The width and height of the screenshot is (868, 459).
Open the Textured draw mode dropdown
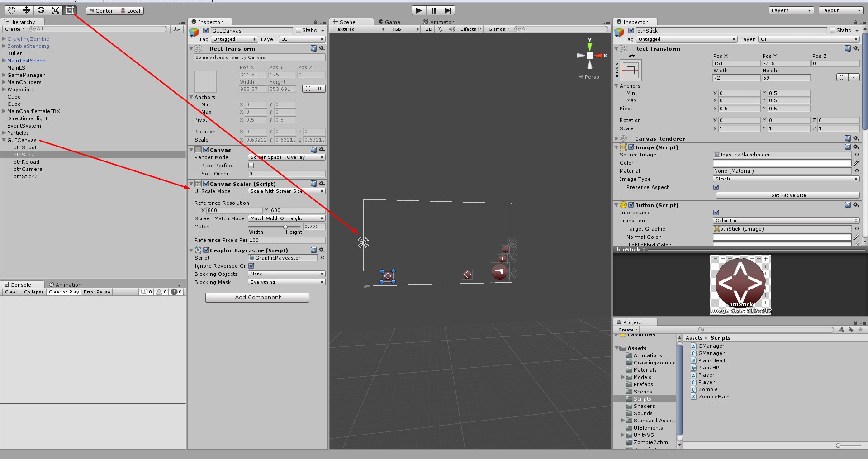click(x=359, y=29)
